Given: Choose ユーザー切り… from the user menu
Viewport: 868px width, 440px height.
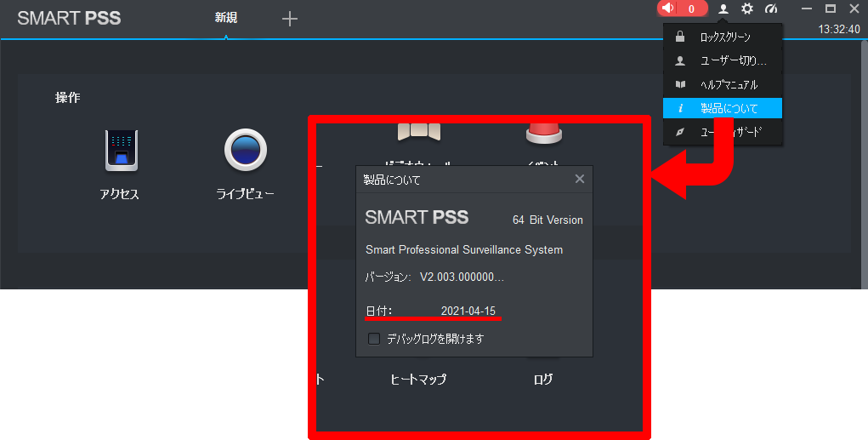Looking at the screenshot, I should (733, 61).
